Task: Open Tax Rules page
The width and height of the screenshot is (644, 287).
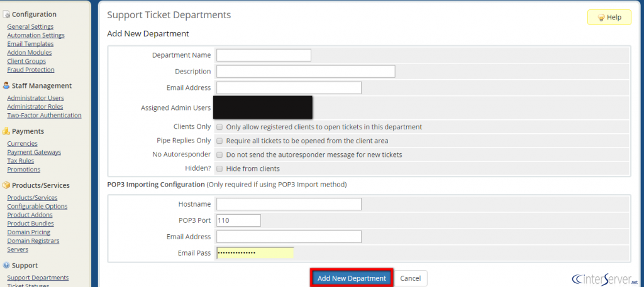Action: pos(21,161)
